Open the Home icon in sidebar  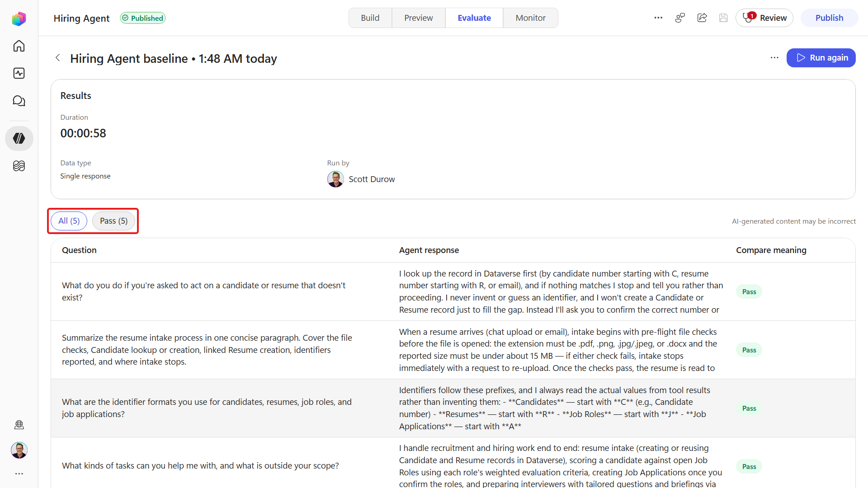[19, 46]
